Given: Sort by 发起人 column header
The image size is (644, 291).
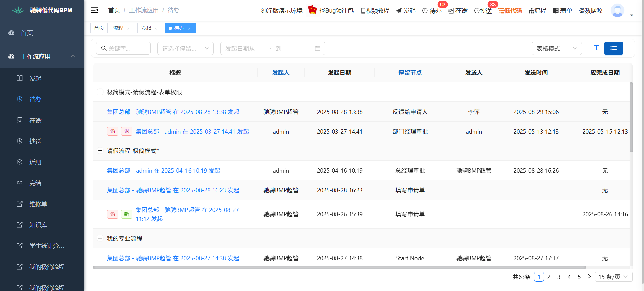Looking at the screenshot, I should pos(281,72).
